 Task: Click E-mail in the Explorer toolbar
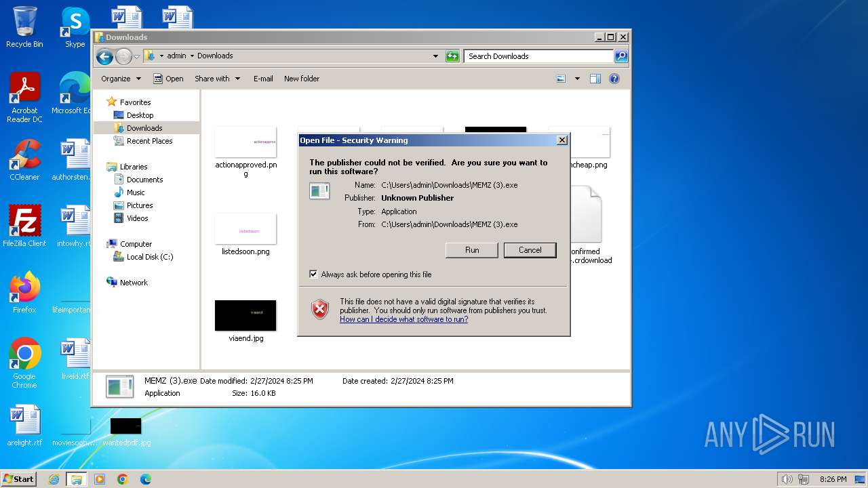click(x=263, y=79)
